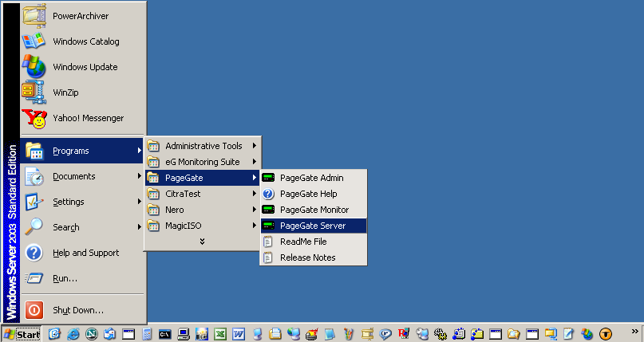Expand the eG Monitoring Suite submenu

tap(203, 162)
